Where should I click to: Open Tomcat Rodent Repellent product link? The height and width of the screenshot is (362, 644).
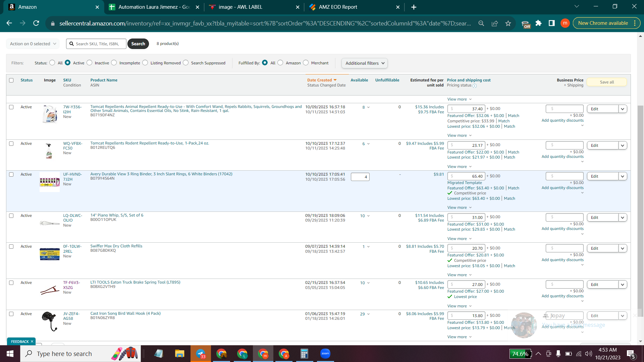coord(150,143)
